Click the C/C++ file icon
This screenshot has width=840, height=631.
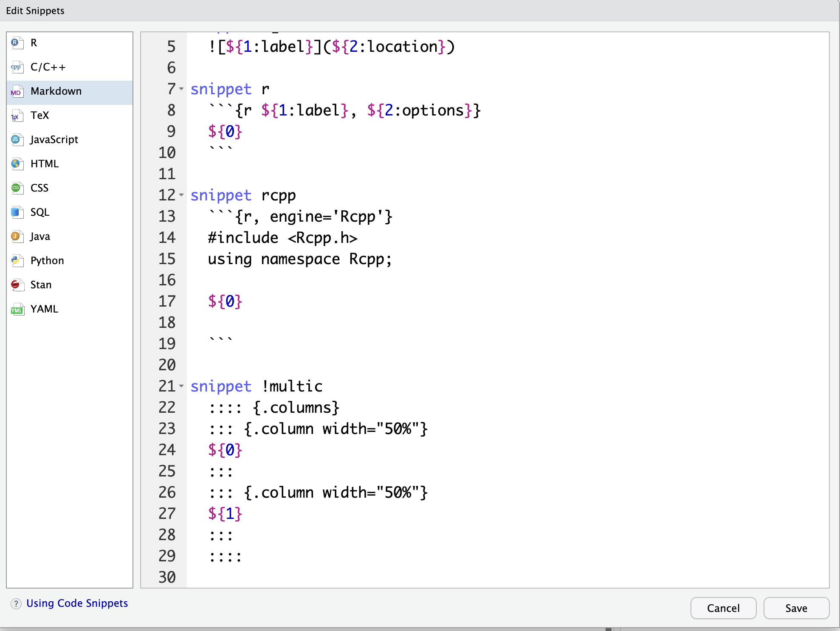pos(17,67)
